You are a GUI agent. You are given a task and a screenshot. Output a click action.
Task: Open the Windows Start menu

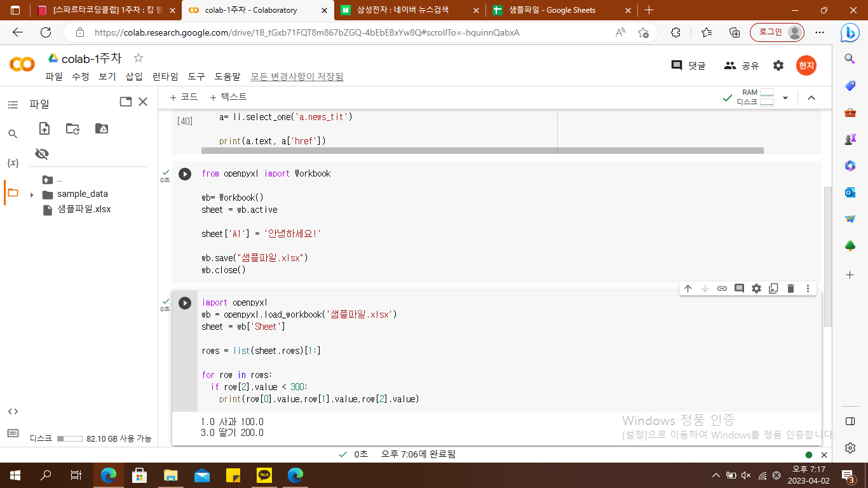click(15, 475)
